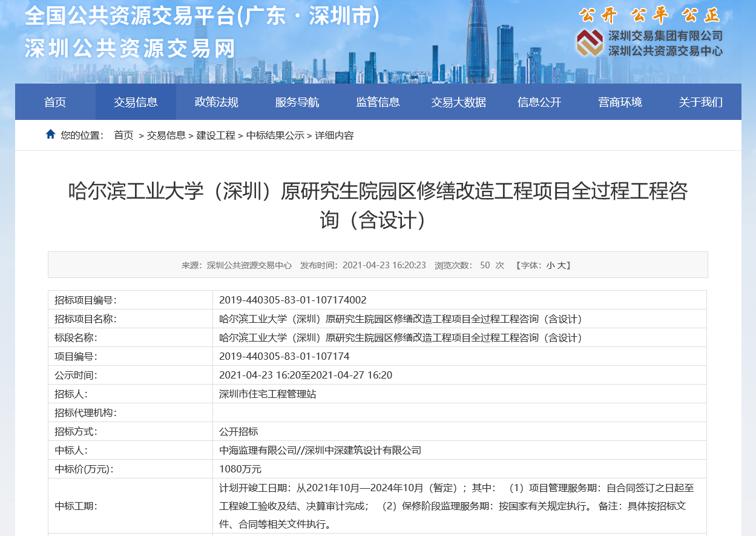
Task: Click the 交易信息 breadcrumb link
Action: (166, 136)
